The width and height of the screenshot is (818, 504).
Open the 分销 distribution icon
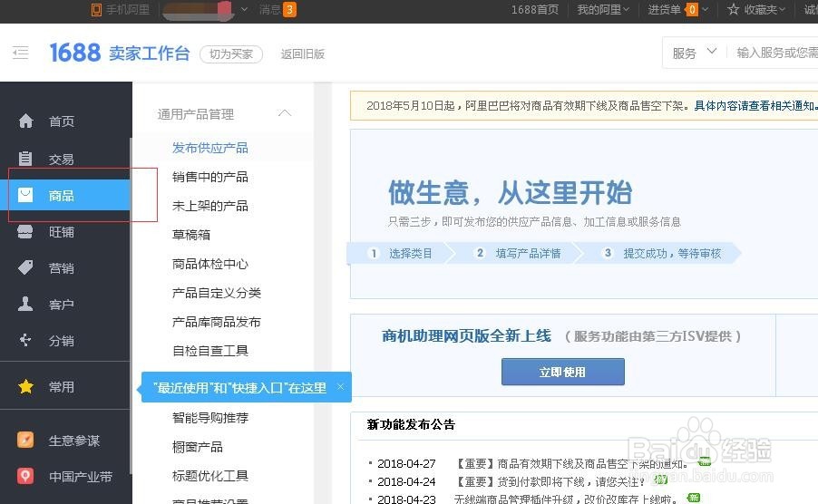[x=25, y=340]
